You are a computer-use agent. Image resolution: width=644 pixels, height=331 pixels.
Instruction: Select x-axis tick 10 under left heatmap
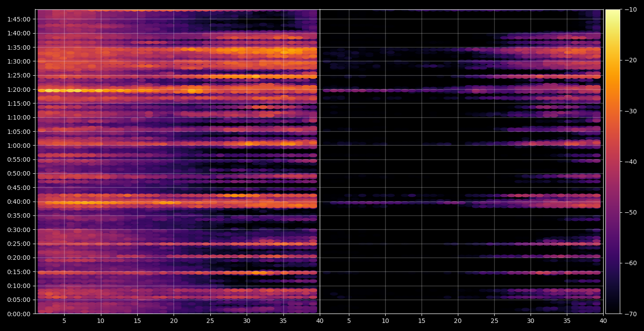[x=100, y=321]
